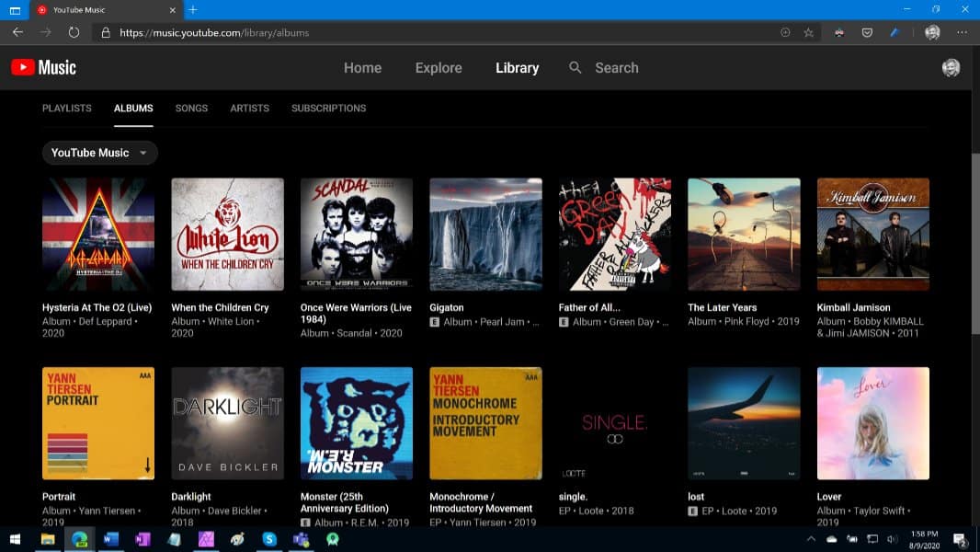
Task: Open the Once Were Warriors (Live 1984) title
Action: 356,313
